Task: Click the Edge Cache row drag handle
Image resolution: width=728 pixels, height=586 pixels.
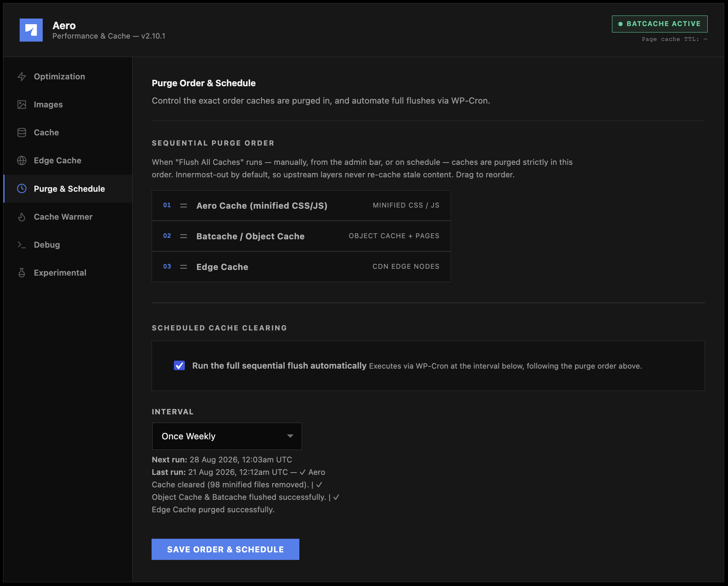Action: 184,267
